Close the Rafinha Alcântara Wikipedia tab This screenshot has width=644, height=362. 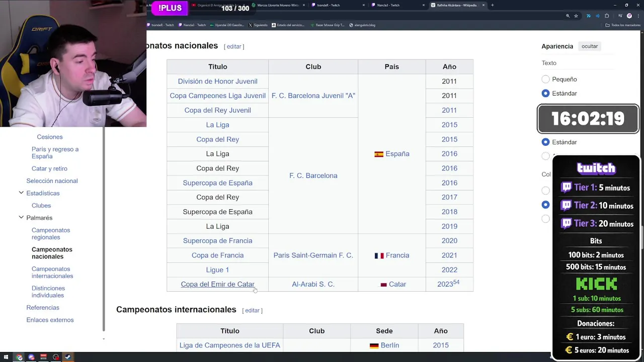pos(483,5)
